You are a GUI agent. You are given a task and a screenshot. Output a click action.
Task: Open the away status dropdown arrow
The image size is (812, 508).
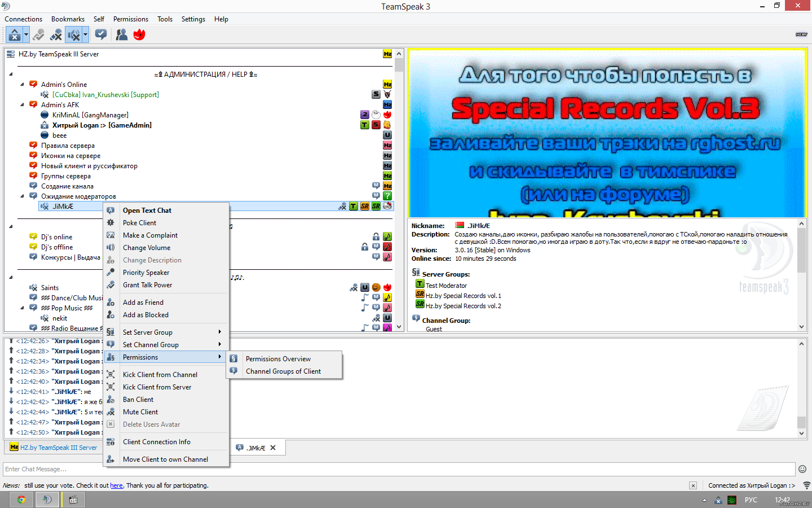[x=26, y=35]
